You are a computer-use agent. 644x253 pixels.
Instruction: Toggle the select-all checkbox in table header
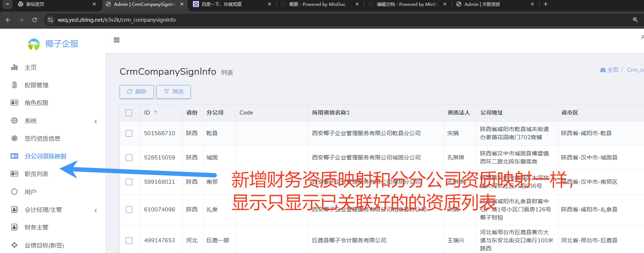click(129, 113)
